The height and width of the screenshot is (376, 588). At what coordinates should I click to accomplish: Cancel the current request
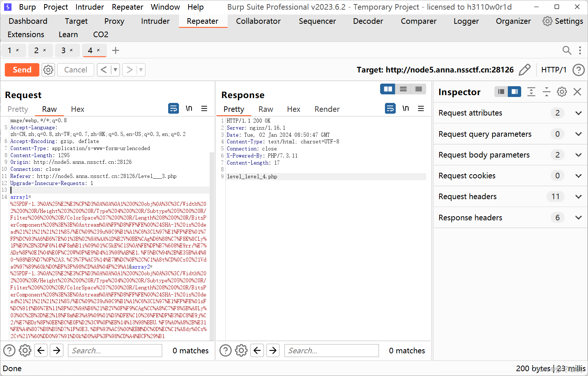[x=75, y=70]
